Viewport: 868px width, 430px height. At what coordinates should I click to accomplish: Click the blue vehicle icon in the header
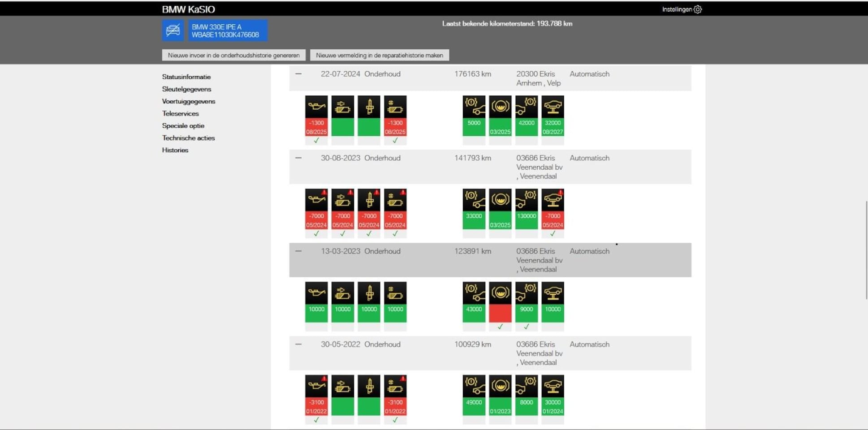173,30
